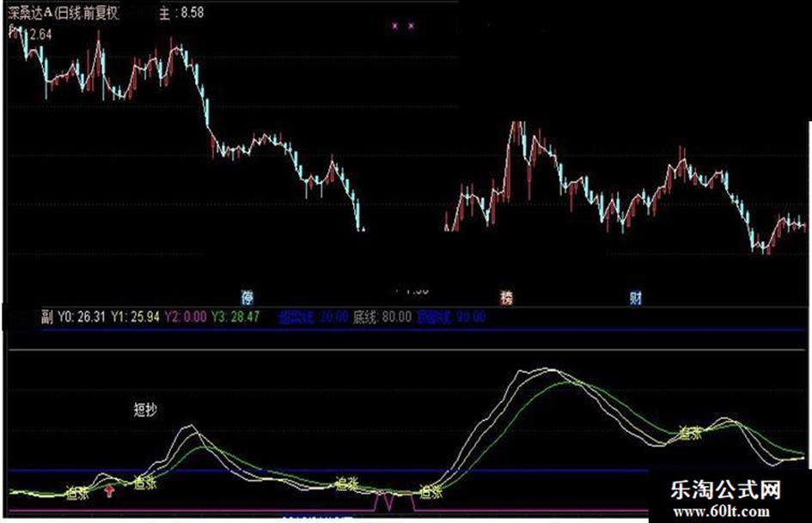Click the 追涨 label left of red arrow
The width and height of the screenshot is (812, 523).
(77, 493)
